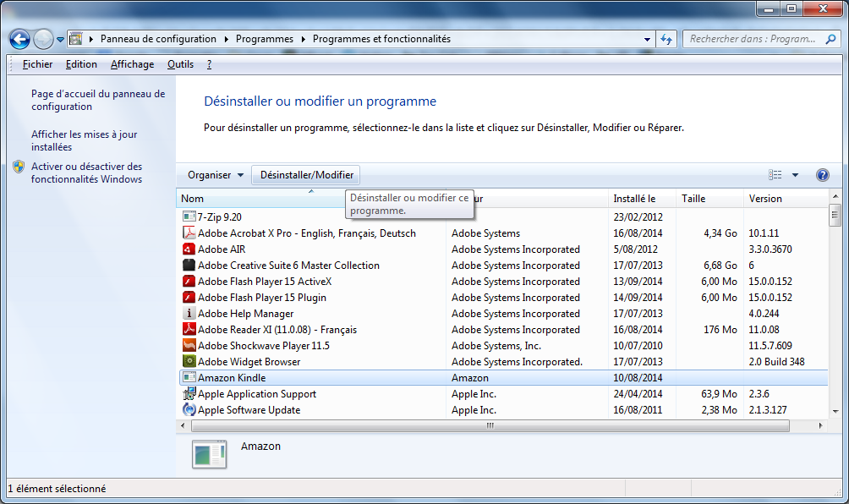Click the 1 élément sélectionné status text
The width and height of the screenshot is (849, 504).
(57, 488)
